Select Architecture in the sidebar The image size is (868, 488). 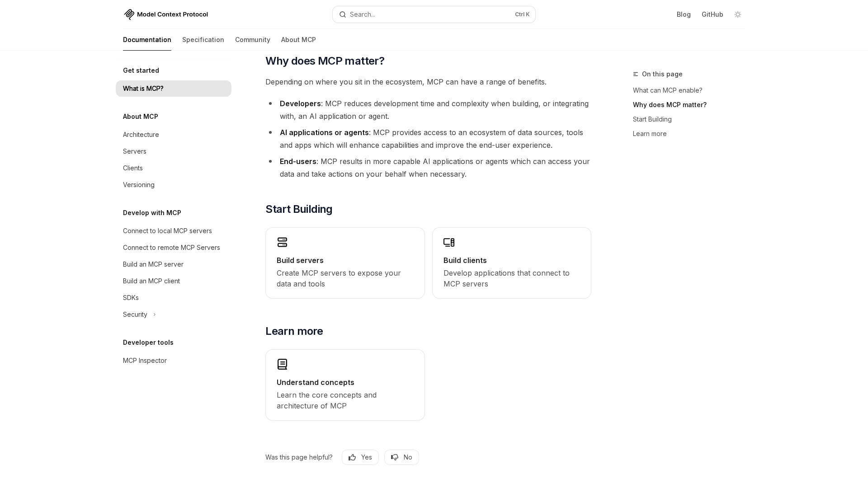coord(141,135)
